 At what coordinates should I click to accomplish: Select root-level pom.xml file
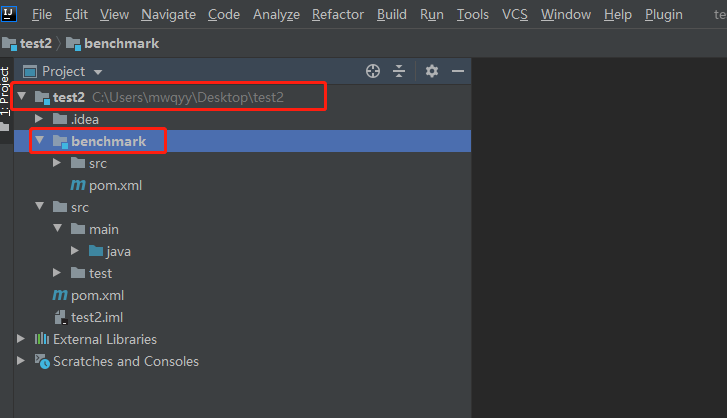97,295
